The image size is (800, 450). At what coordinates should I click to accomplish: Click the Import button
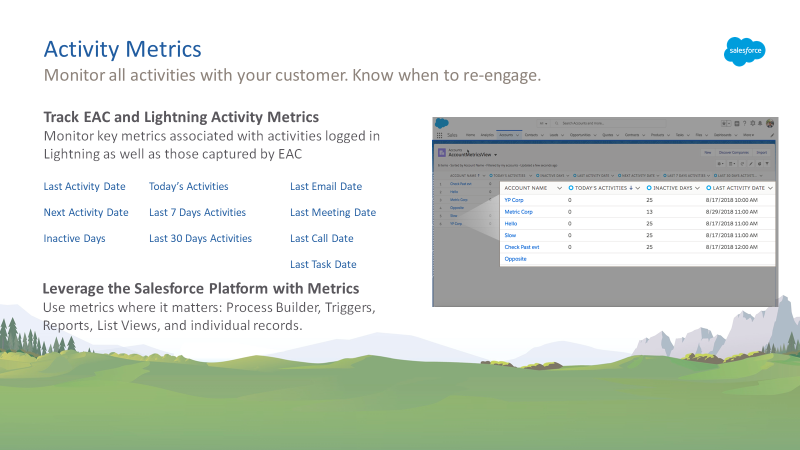tap(762, 153)
